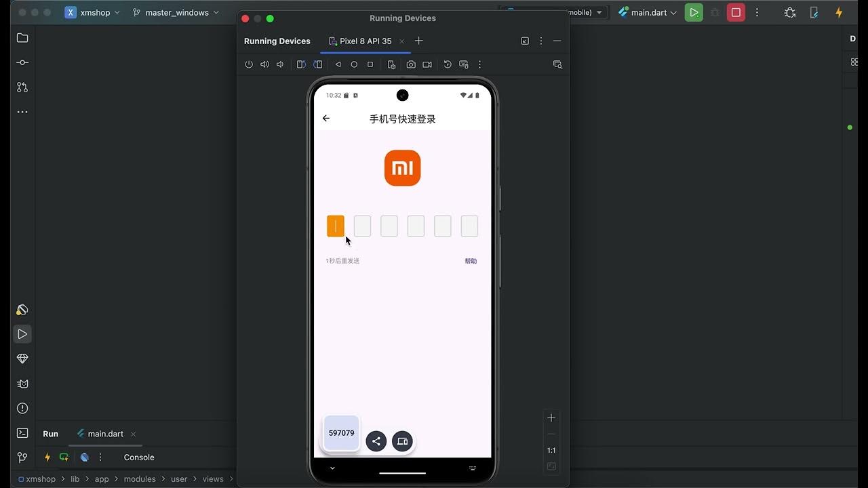Click Hot Reload lightning in the Run panel
The height and width of the screenshot is (488, 868).
pyautogui.click(x=47, y=457)
